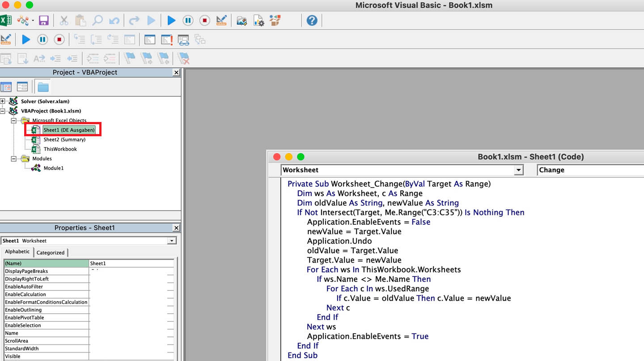The height and width of the screenshot is (361, 644).
Task: Save the workbook with the floppy disk icon
Action: coord(43,21)
